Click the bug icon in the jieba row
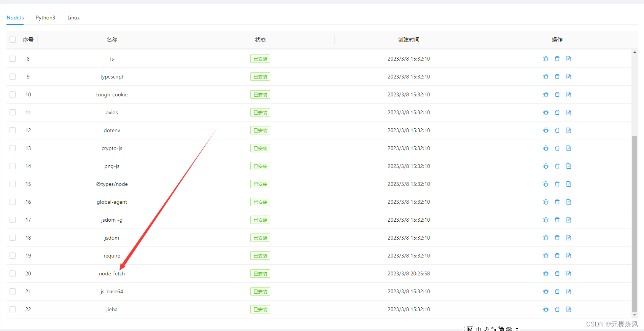This screenshot has height=331, width=644. 546,309
